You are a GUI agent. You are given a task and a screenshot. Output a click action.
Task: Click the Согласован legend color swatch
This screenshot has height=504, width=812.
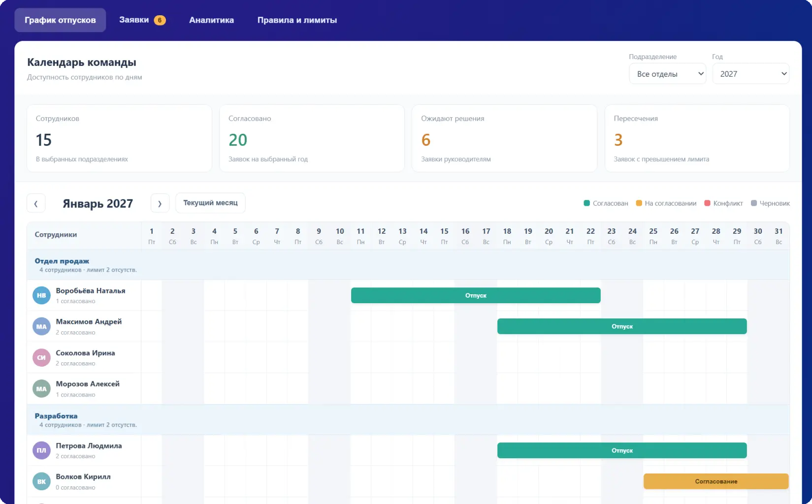(586, 203)
